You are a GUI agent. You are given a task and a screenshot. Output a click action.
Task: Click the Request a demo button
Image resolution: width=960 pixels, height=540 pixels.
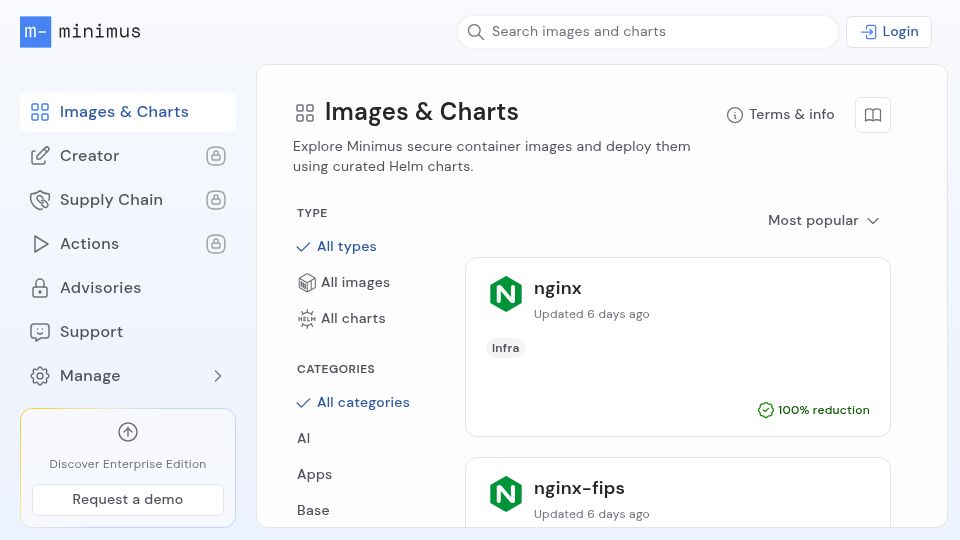click(x=128, y=500)
